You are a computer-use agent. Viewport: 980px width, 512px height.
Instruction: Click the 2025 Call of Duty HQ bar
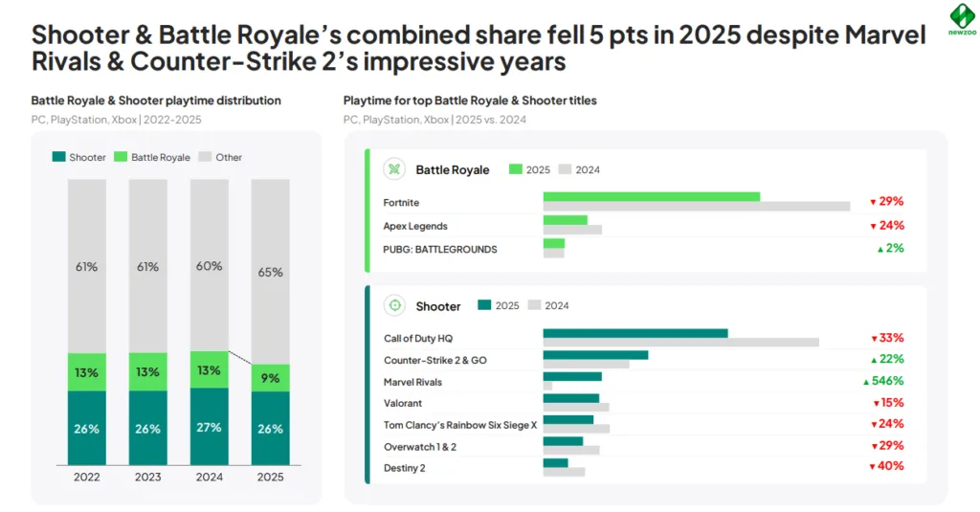pos(635,334)
